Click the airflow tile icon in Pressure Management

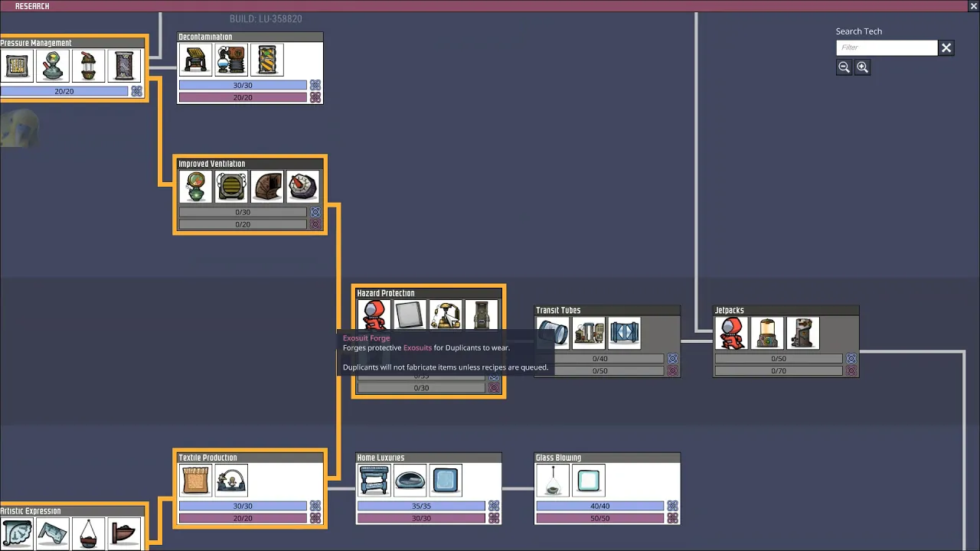(16, 66)
